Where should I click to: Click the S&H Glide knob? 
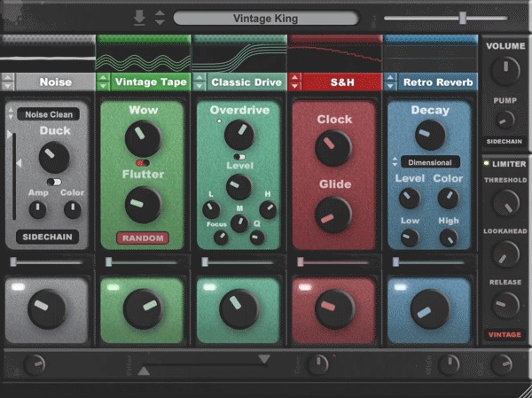(x=332, y=215)
